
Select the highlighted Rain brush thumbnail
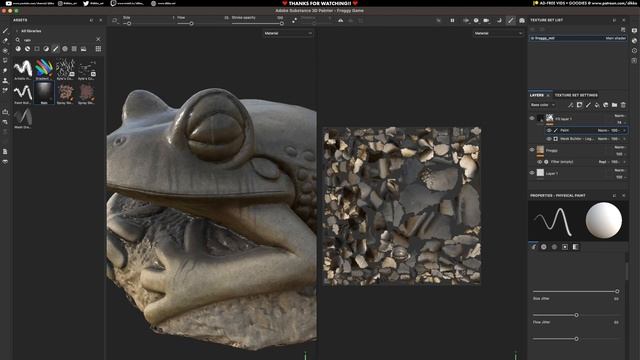[44, 93]
